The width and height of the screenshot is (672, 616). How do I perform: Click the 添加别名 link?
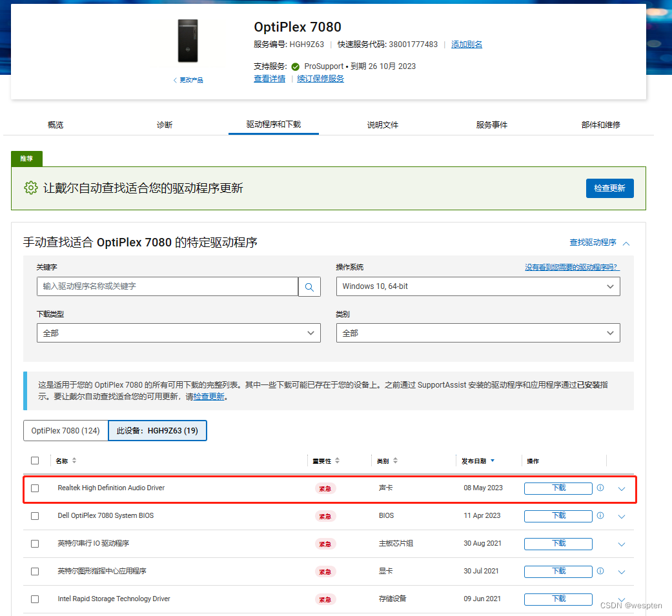tap(467, 44)
